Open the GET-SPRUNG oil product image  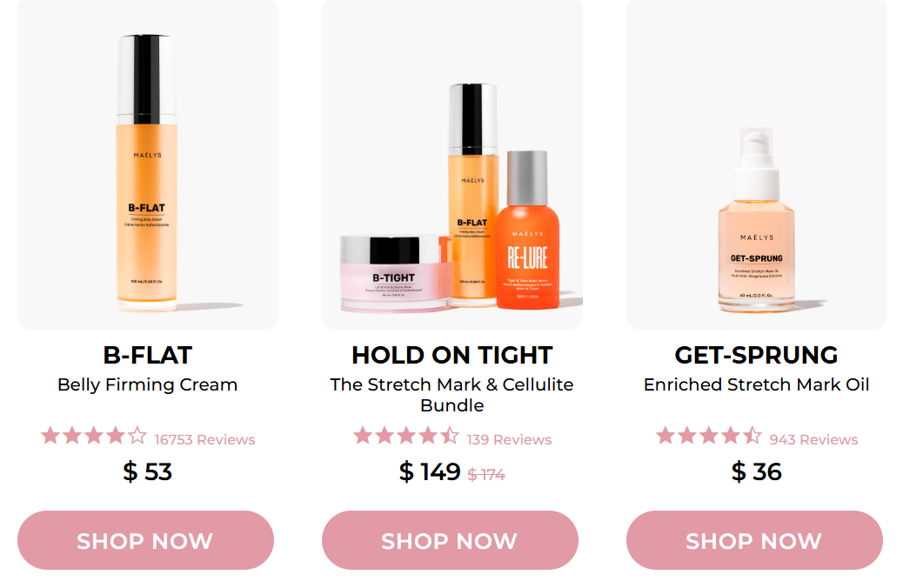(x=757, y=164)
